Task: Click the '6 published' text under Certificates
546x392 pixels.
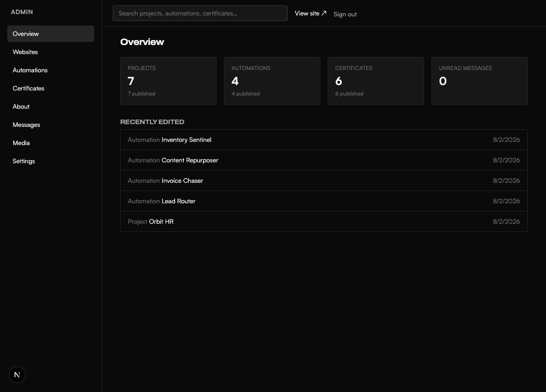Action: 349,94
